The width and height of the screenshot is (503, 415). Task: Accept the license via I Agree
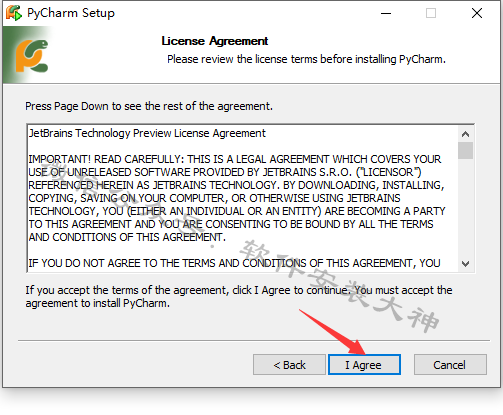(x=364, y=365)
